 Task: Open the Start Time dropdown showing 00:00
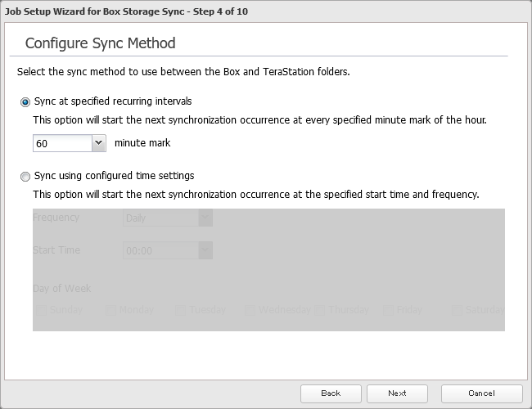coord(167,251)
